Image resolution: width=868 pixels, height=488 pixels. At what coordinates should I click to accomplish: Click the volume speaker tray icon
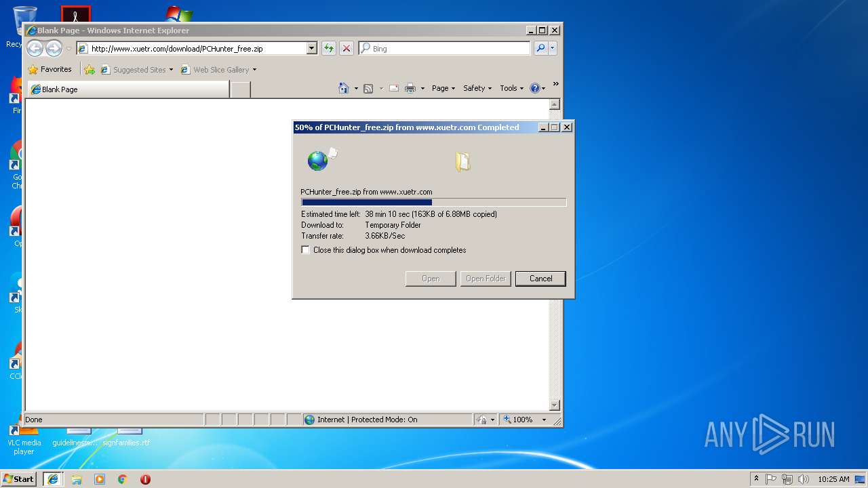804,479
